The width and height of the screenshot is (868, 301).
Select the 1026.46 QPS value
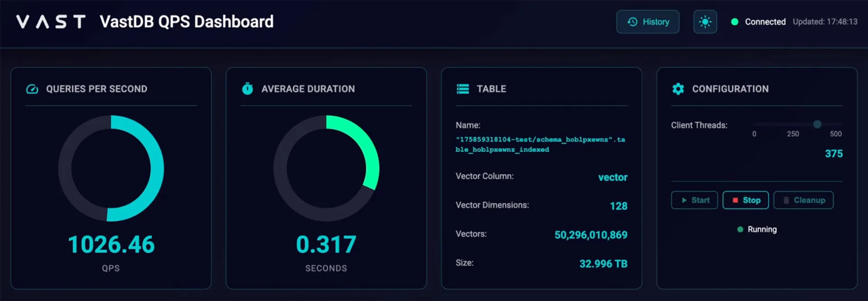111,244
